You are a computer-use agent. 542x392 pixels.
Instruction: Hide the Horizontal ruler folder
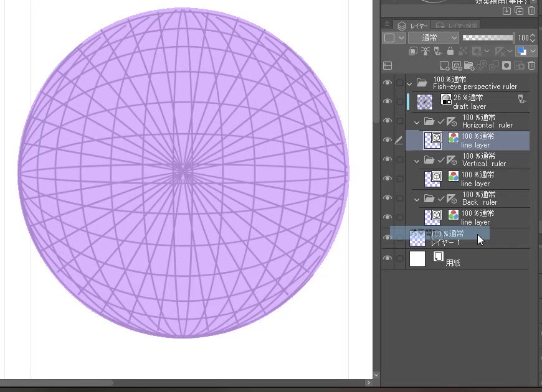tap(387, 121)
